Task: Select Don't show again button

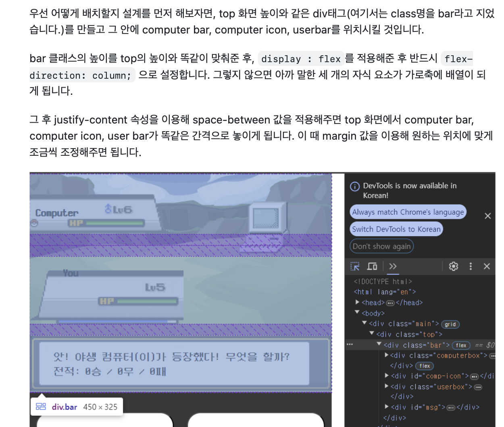Action: tap(381, 246)
